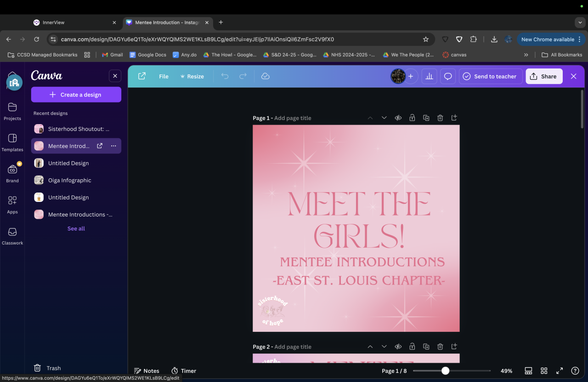588x382 pixels.
Task: Open the comments speech bubble icon
Action: point(448,76)
